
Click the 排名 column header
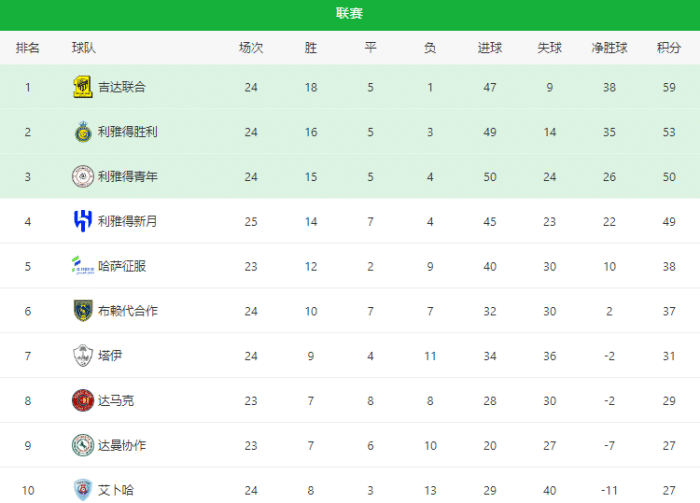tap(28, 48)
